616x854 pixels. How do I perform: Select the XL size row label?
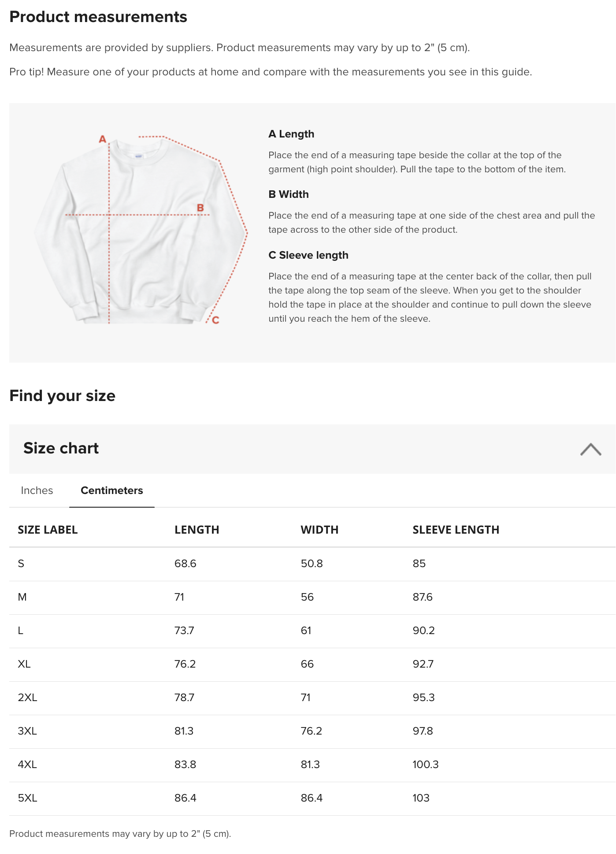pos(24,664)
